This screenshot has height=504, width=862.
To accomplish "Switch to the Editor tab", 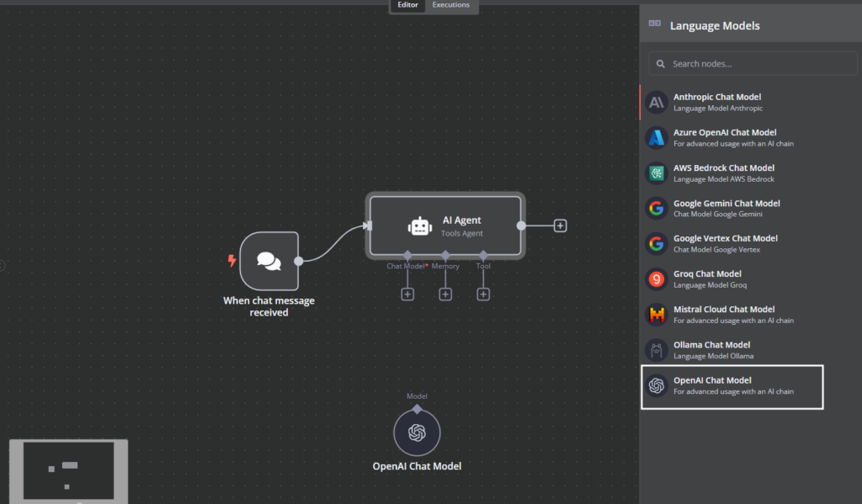I will point(408,5).
